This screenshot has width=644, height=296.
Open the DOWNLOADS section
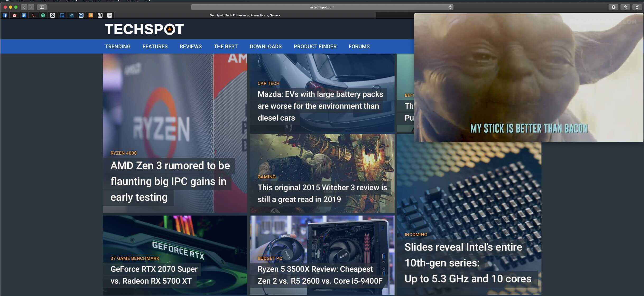point(266,46)
